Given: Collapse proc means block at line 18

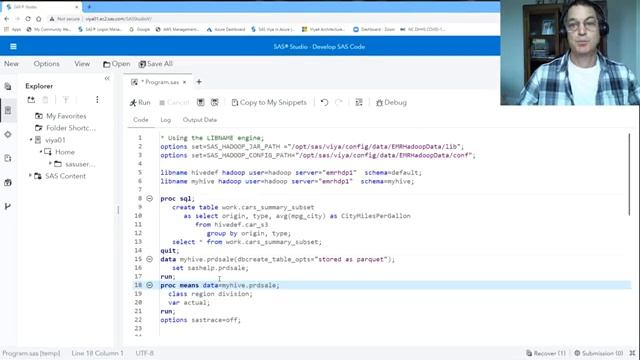Looking at the screenshot, I should [x=149, y=285].
